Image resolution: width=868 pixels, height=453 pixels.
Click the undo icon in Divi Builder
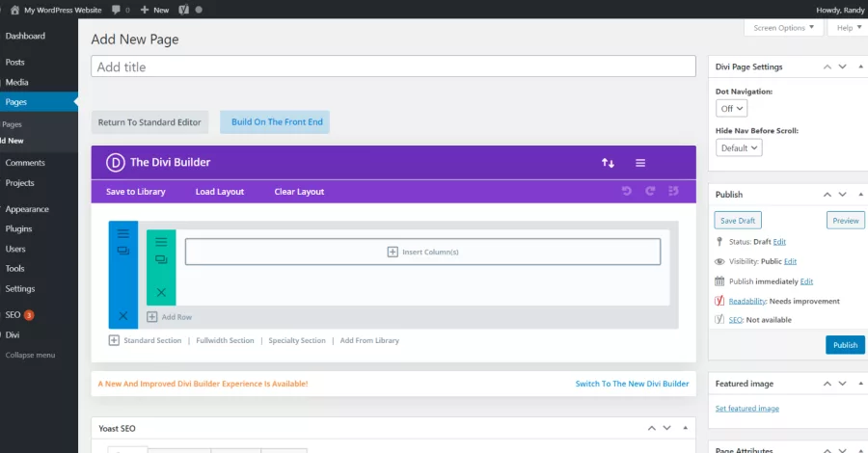(627, 191)
